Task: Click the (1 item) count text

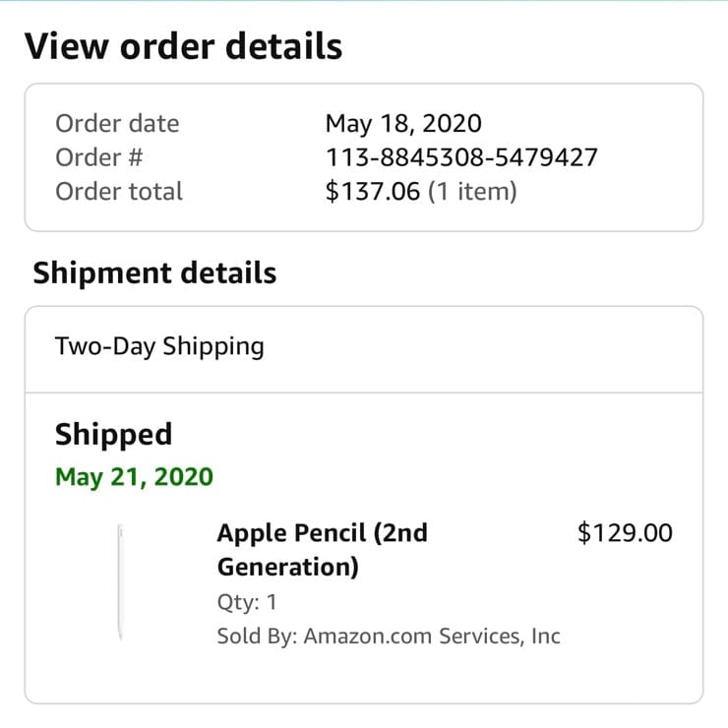Action: [x=471, y=191]
